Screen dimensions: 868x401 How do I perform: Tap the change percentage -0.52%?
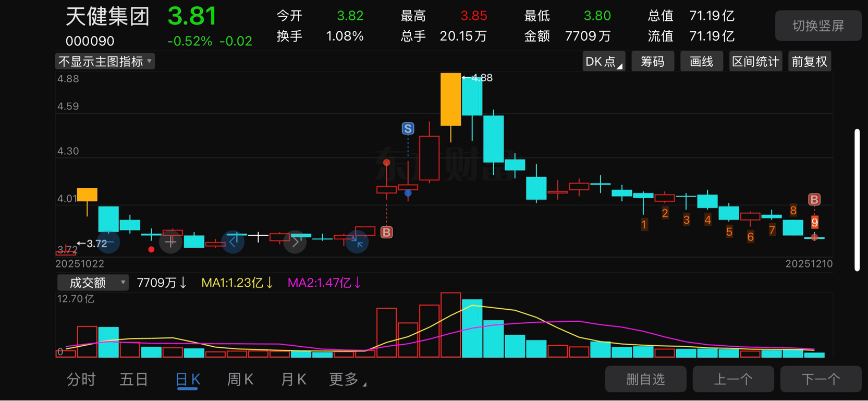pos(190,41)
